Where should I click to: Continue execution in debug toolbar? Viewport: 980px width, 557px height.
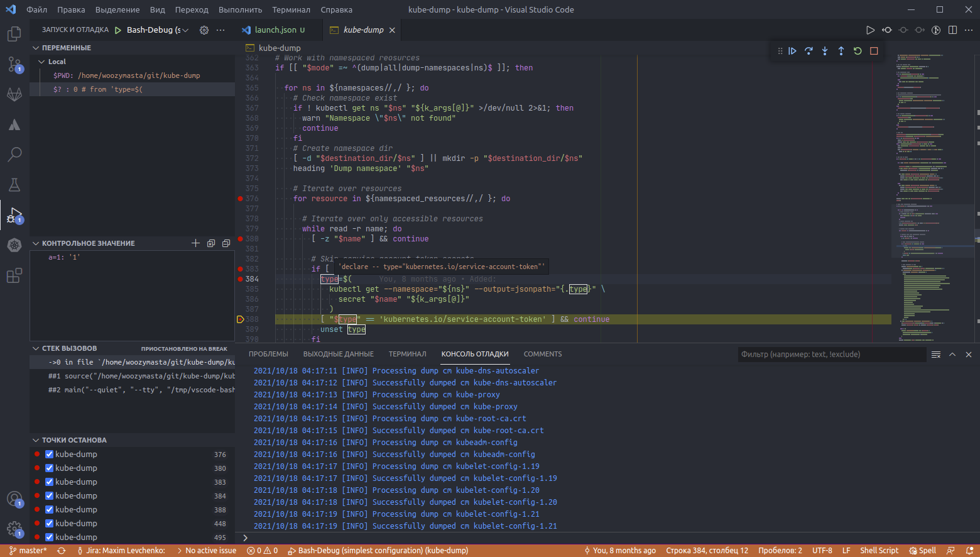(792, 51)
